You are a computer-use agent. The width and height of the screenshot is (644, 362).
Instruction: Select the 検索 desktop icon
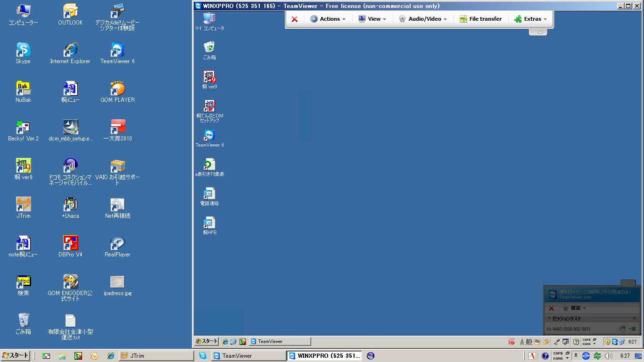pyautogui.click(x=23, y=285)
